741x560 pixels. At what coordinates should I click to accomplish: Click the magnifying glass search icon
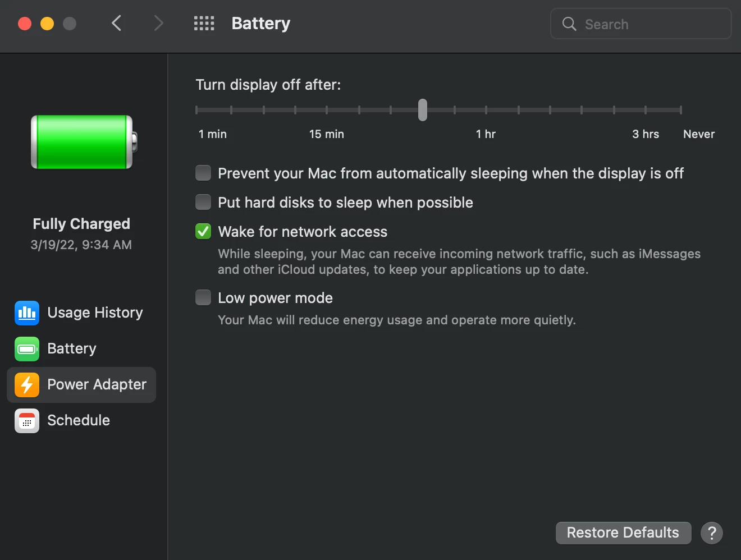[x=569, y=24]
